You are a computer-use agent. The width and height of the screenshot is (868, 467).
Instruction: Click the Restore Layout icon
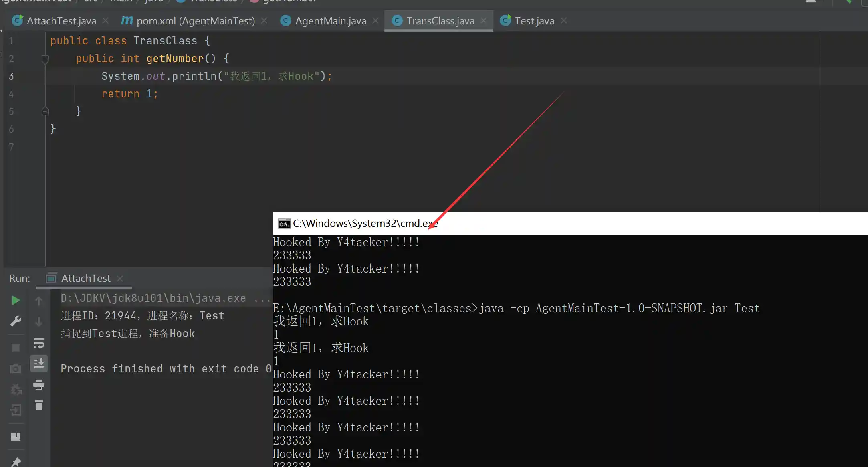(x=16, y=436)
